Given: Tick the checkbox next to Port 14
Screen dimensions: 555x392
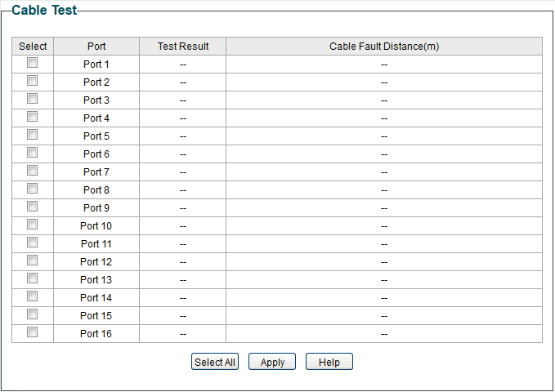Looking at the screenshot, I should click(33, 296).
